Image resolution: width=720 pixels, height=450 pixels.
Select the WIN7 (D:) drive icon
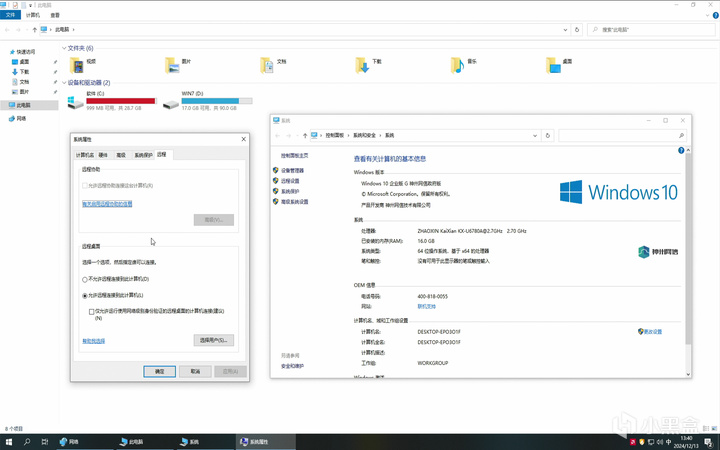pos(170,105)
